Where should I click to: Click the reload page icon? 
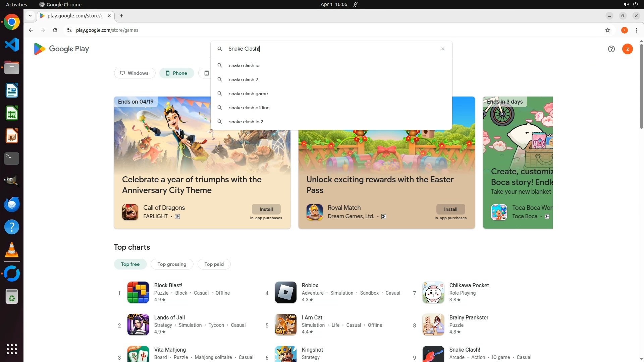pyautogui.click(x=55, y=30)
